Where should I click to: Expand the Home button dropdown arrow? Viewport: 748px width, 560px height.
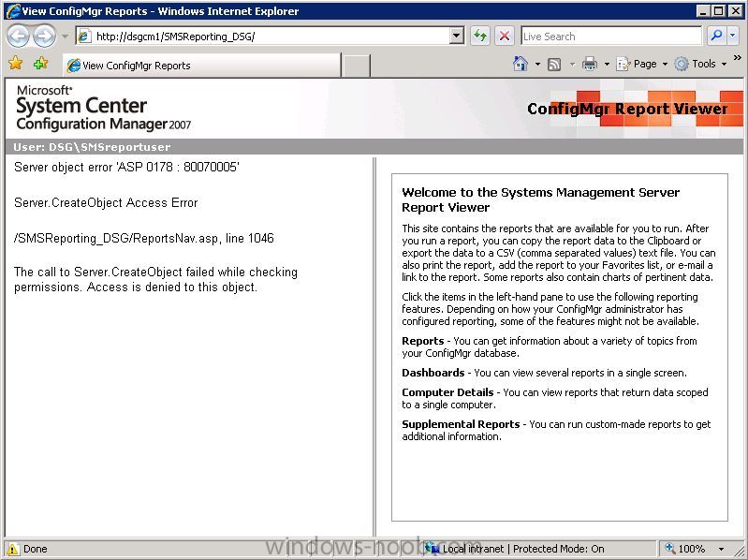point(537,64)
